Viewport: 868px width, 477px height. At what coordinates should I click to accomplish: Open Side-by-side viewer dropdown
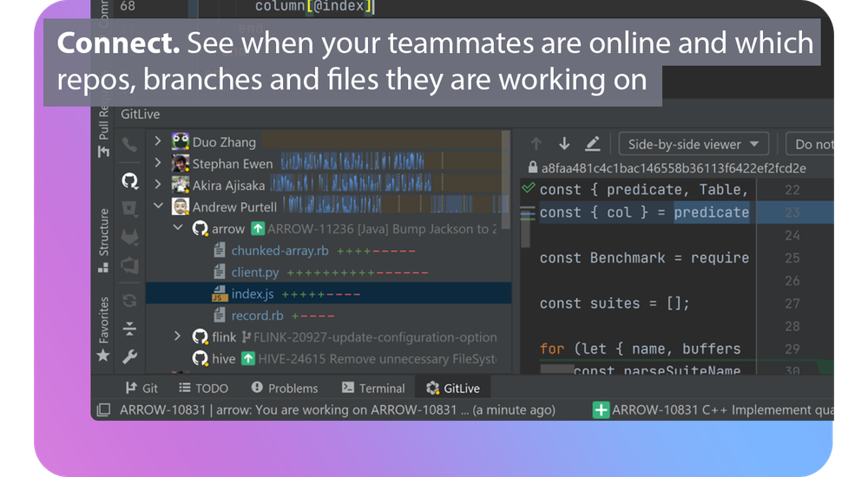coord(694,144)
